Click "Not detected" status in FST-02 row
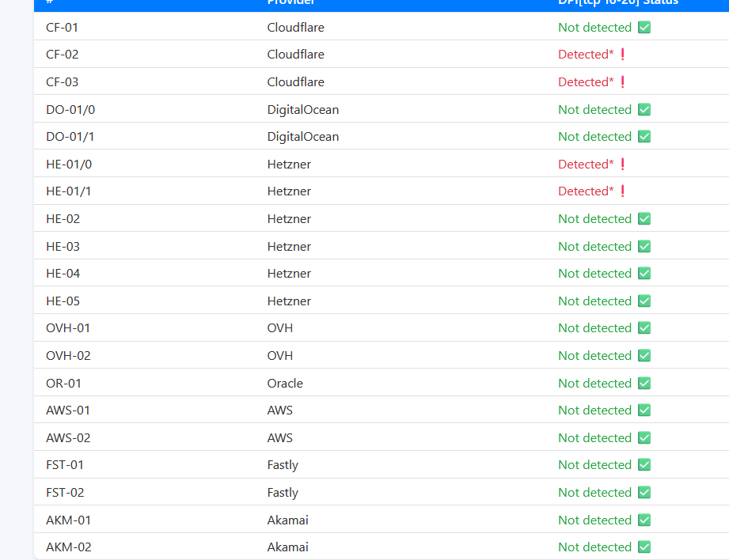729x560 pixels. coord(594,492)
